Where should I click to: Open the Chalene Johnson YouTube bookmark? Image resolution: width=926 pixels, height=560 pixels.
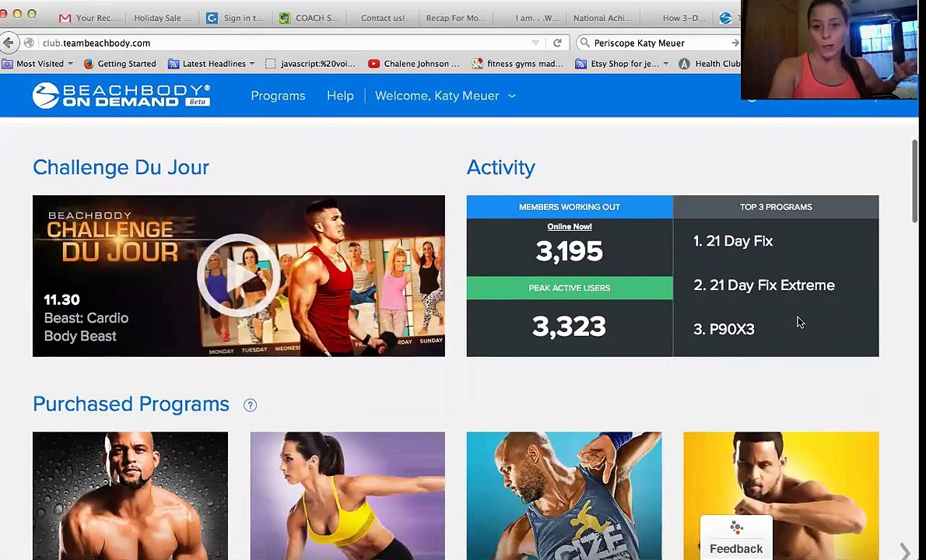click(x=414, y=64)
